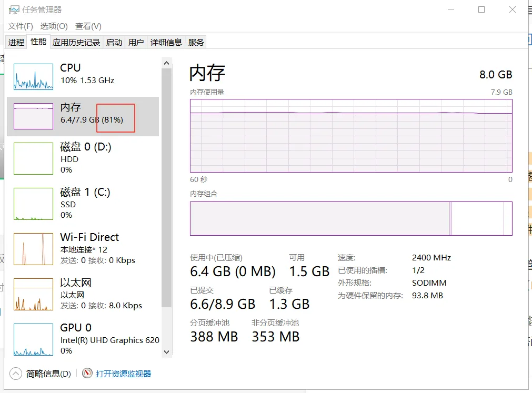Select the CPU usage graph thumbnail
This screenshot has width=532, height=393.
(x=33, y=77)
